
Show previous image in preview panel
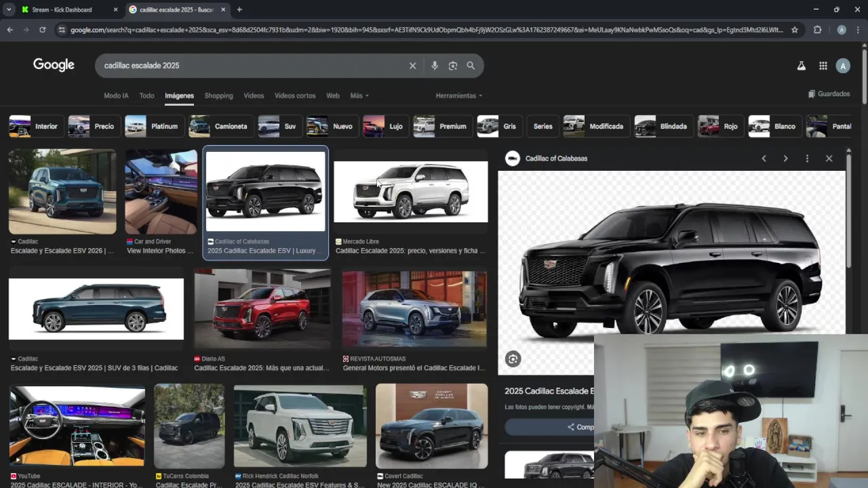click(x=764, y=159)
